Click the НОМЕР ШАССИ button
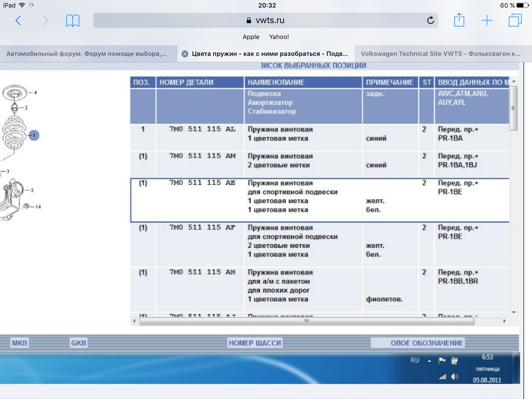Viewport: 532px width, 399px height. tap(255, 343)
